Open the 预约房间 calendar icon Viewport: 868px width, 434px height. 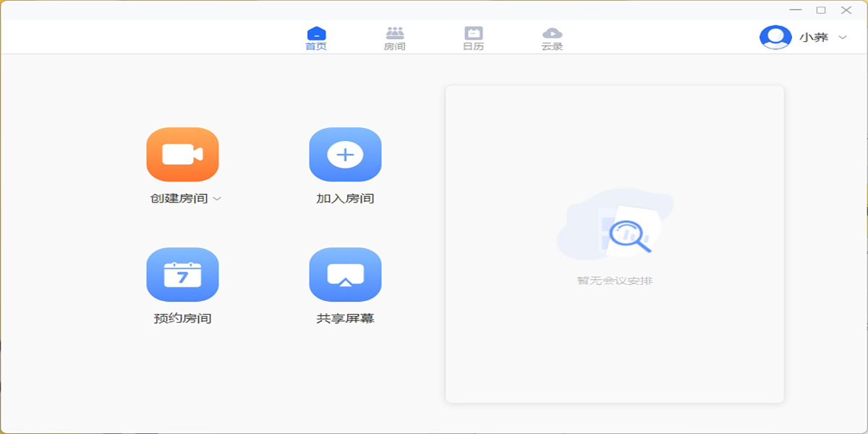point(182,274)
